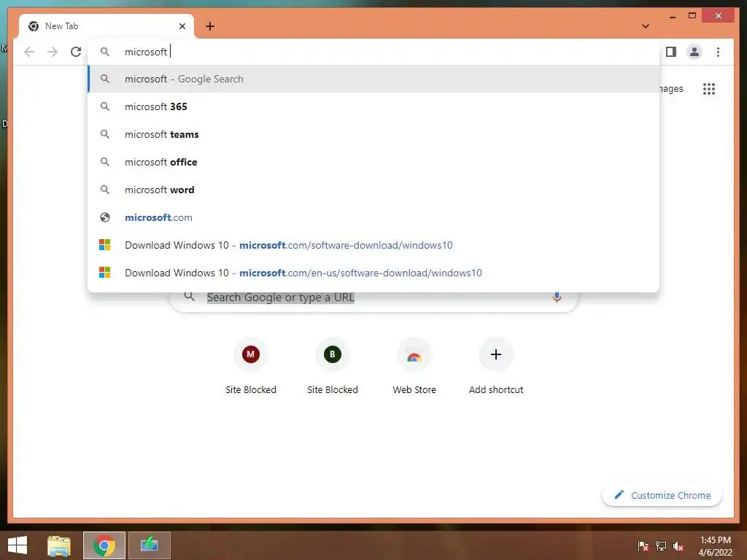Viewport: 747px width, 560px height.
Task: Click the muted volume tray icon
Action: 678,546
